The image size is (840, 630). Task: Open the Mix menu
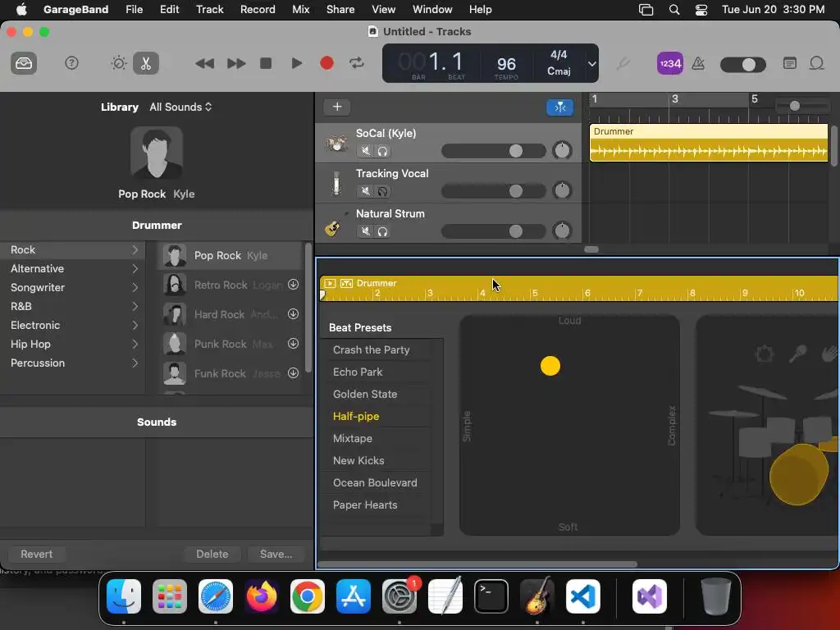(x=300, y=9)
